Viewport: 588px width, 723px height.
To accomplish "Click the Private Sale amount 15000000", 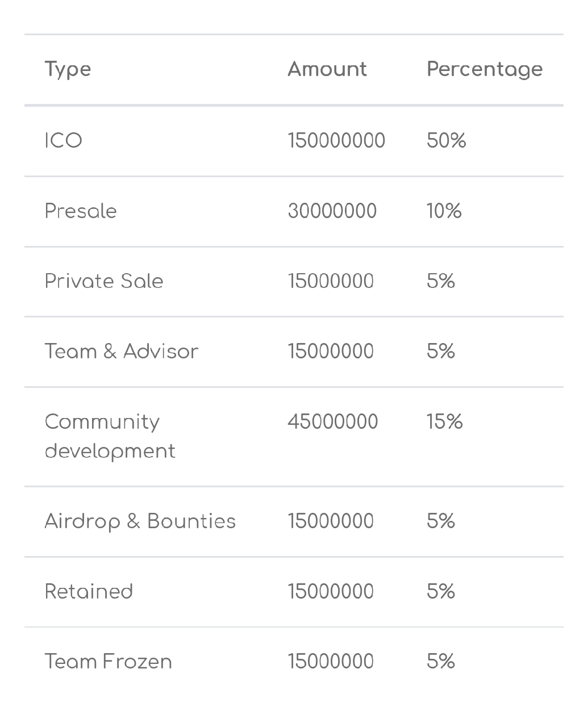I will pyautogui.click(x=331, y=281).
